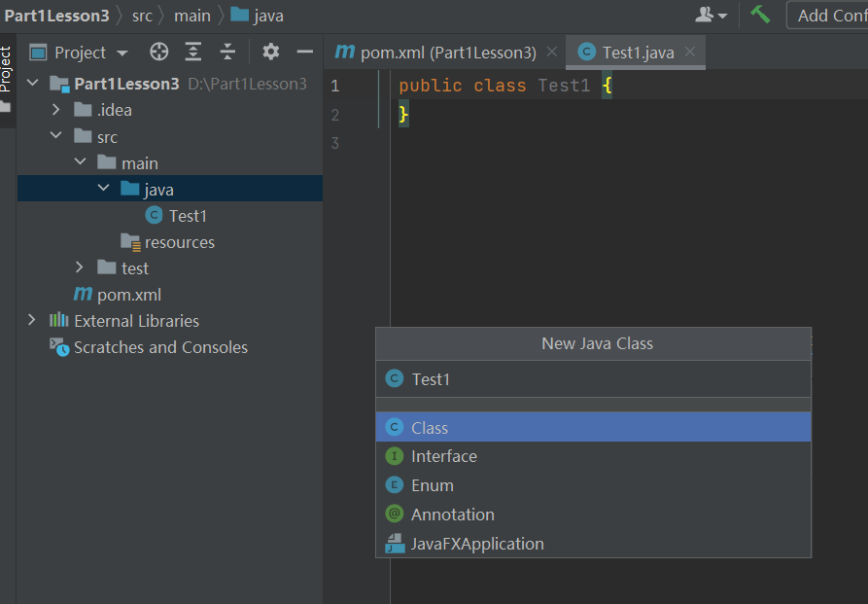Collapse the Part1Lesson3 root node
Screen dimensions: 868x604
[34, 84]
